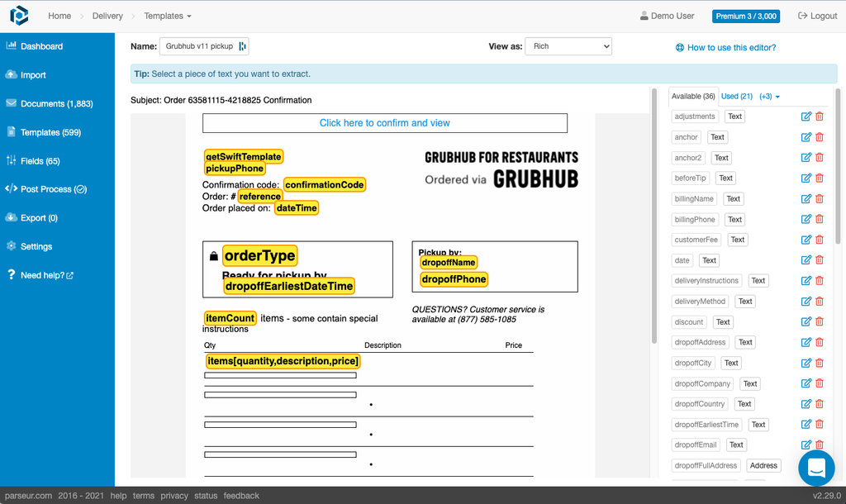
Task: Click the Parseur logo in the top bar
Action: pos(18,15)
